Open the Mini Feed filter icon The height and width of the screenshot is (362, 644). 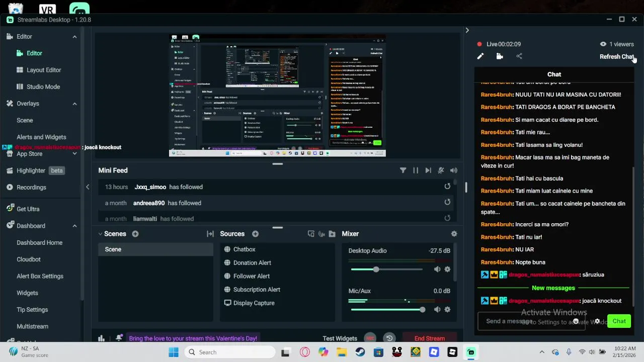[x=403, y=170]
